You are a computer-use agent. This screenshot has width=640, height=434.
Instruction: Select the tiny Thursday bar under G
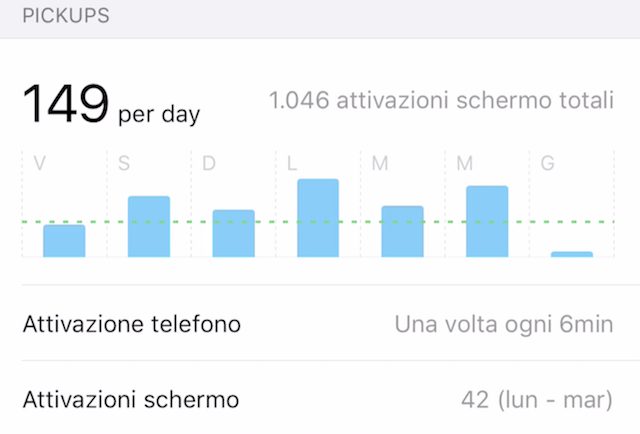point(572,254)
